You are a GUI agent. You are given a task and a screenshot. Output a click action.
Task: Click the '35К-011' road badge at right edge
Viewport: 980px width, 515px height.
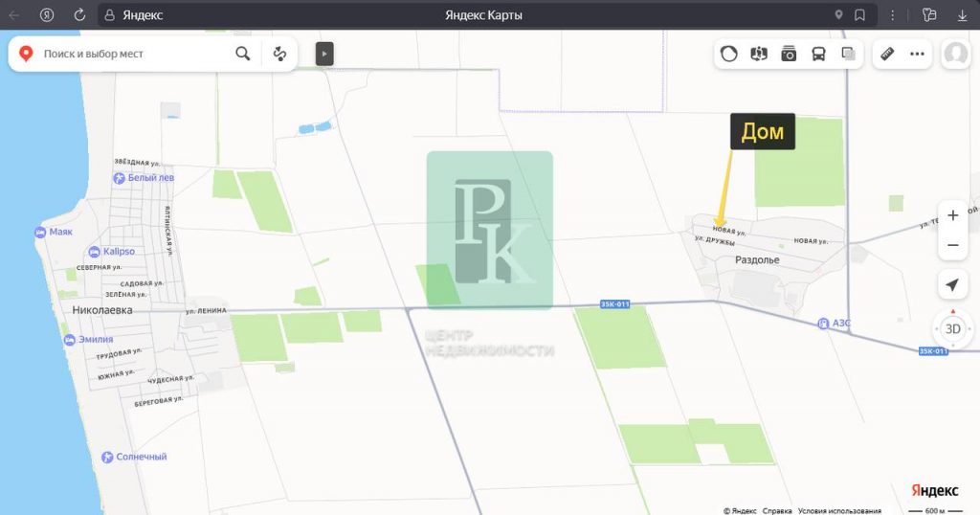933,351
